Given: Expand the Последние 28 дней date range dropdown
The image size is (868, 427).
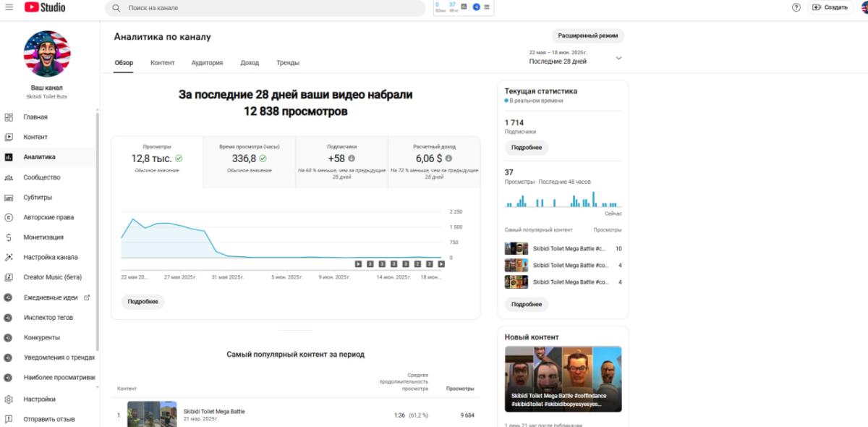Looking at the screenshot, I should click(618, 58).
